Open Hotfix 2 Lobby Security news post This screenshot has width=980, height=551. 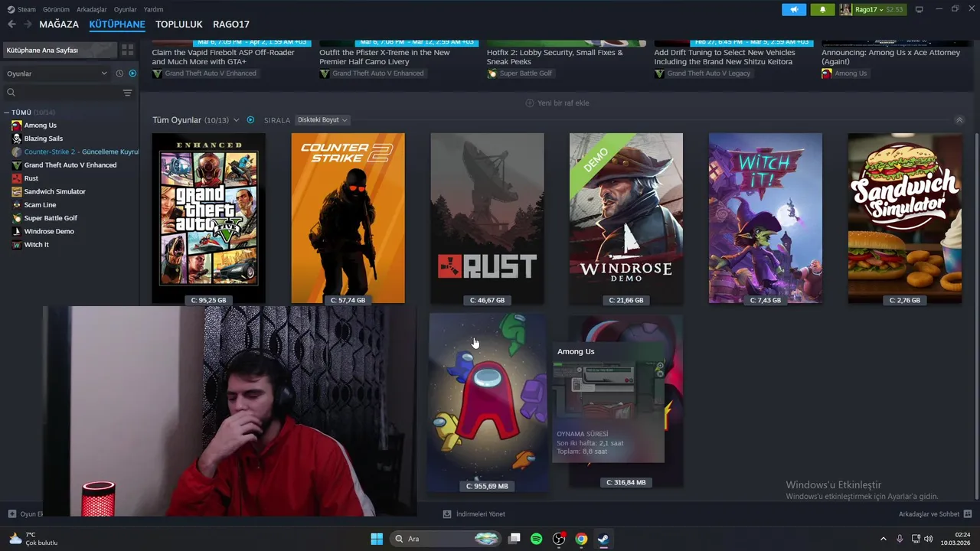pyautogui.click(x=555, y=57)
